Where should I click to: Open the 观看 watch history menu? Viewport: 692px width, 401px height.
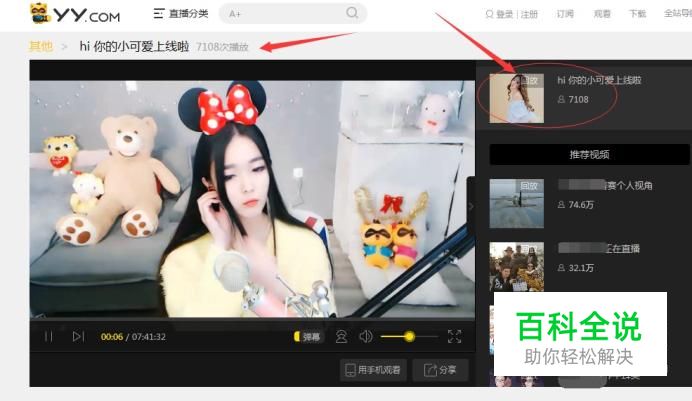602,14
